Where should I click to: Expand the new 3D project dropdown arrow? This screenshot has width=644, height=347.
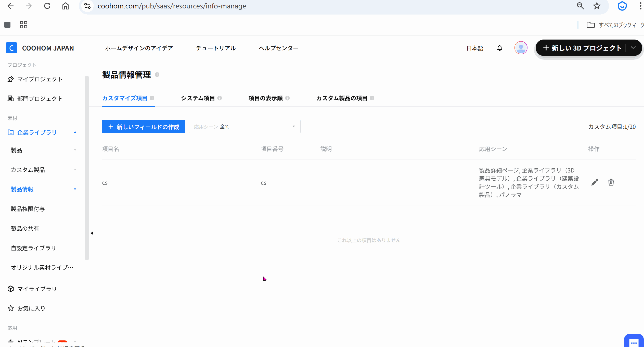(x=633, y=48)
